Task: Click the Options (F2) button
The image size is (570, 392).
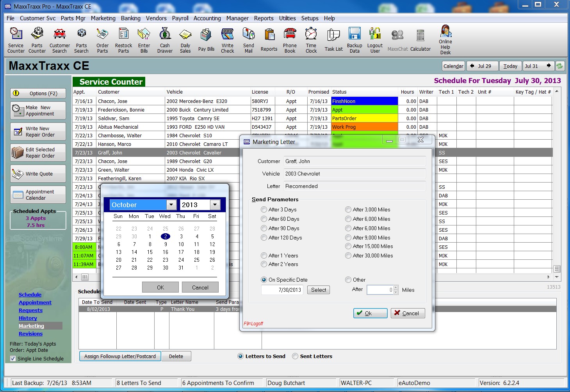Action: pyautogui.click(x=38, y=93)
